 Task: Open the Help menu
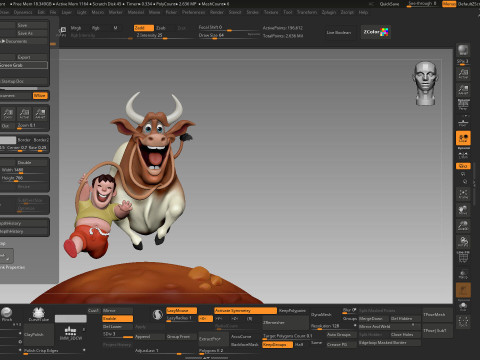click(363, 12)
